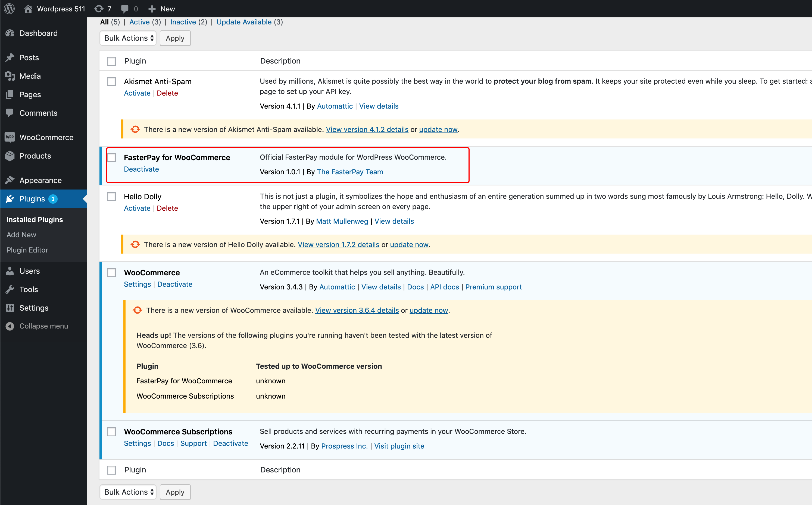
Task: Open Add New in Plugins submenu
Action: pyautogui.click(x=21, y=235)
